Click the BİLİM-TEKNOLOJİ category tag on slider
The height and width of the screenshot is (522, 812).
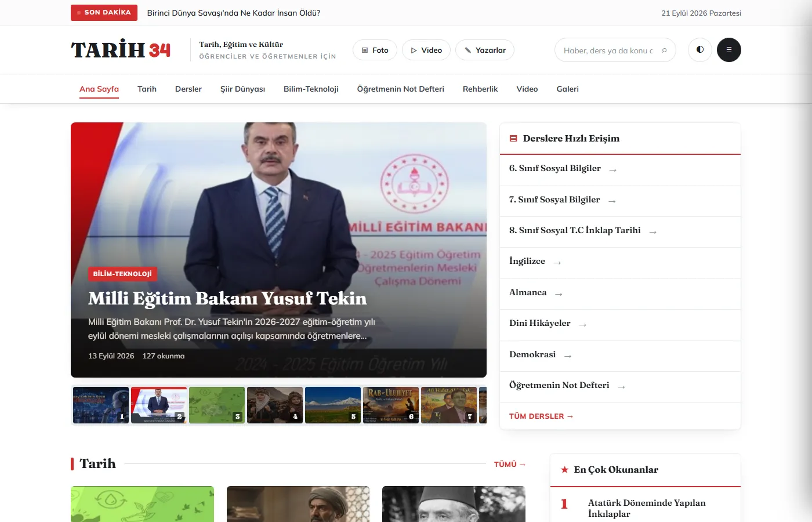pyautogui.click(x=122, y=274)
